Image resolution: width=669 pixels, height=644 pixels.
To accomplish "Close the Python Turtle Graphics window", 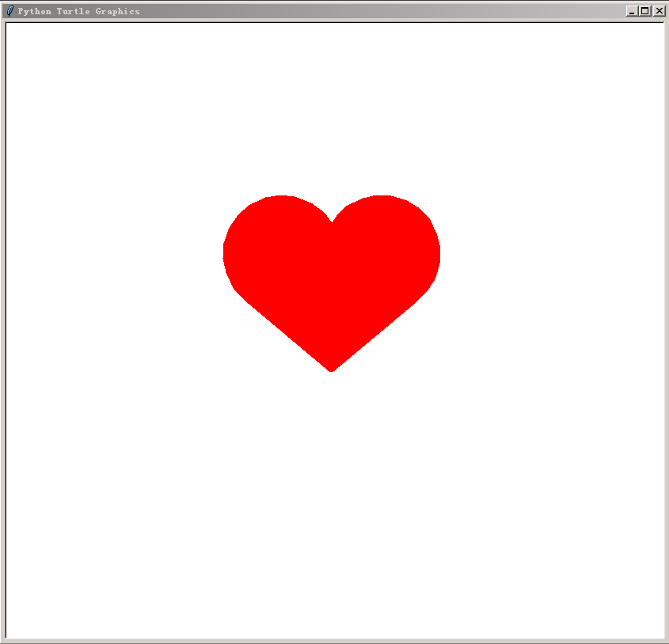I will coord(659,11).
